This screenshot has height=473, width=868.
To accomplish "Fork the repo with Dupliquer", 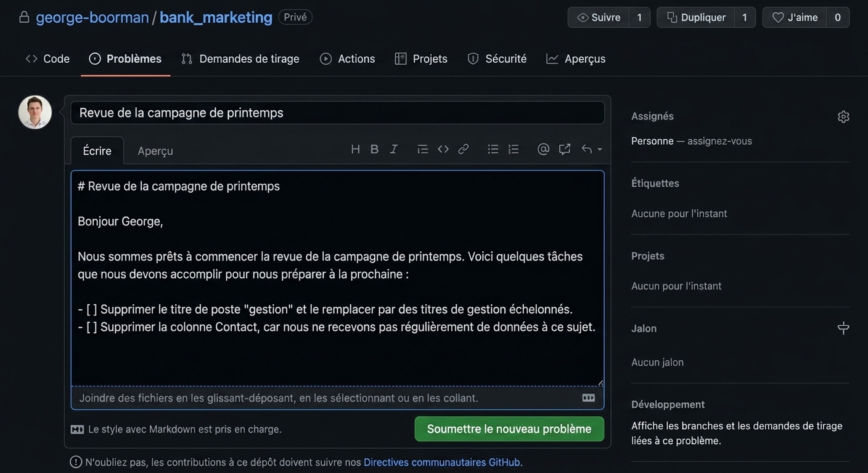I will click(x=695, y=17).
